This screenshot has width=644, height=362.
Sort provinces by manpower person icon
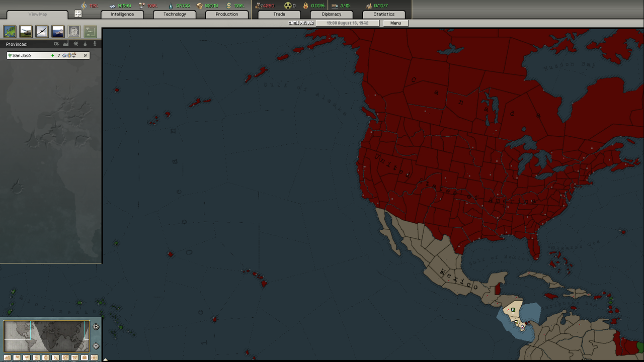pyautogui.click(x=94, y=44)
